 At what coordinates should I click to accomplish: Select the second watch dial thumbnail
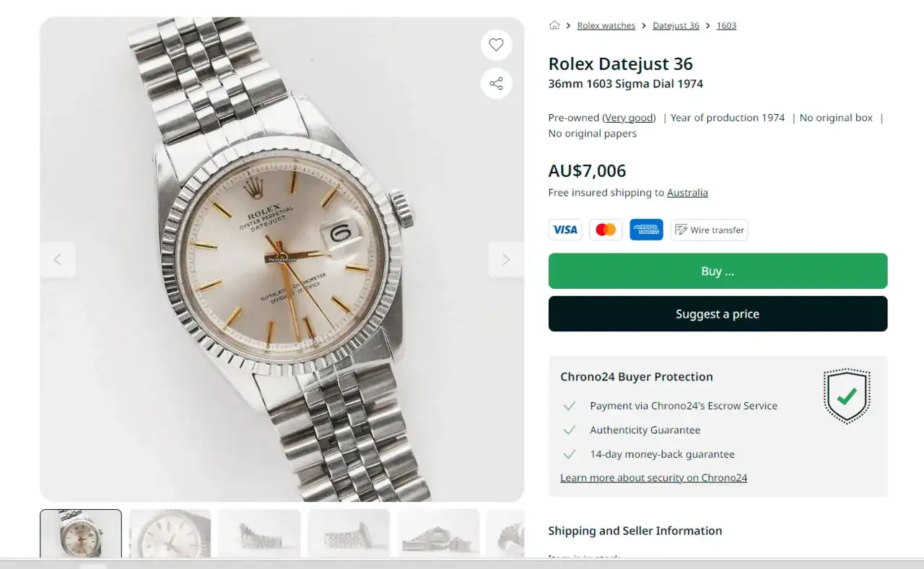pos(170,534)
